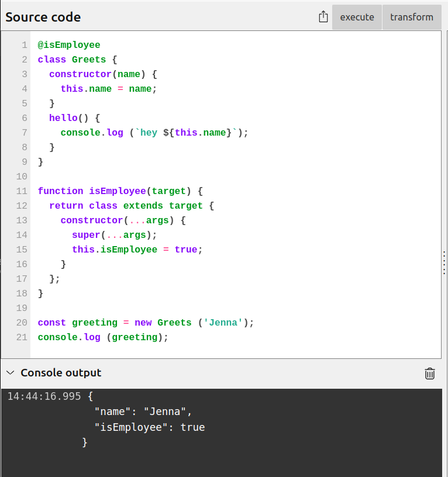Click the Source code panel heading
Viewport: 448px width, 477px height.
coord(43,17)
